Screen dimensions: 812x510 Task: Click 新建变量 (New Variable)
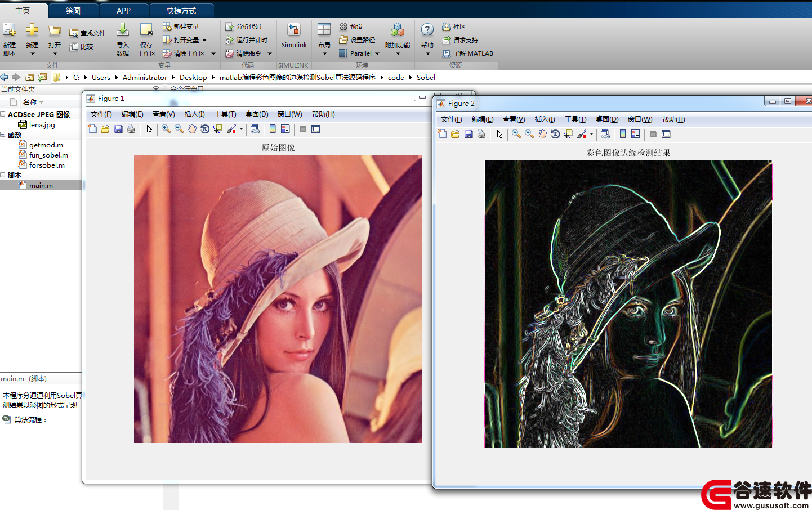181,26
